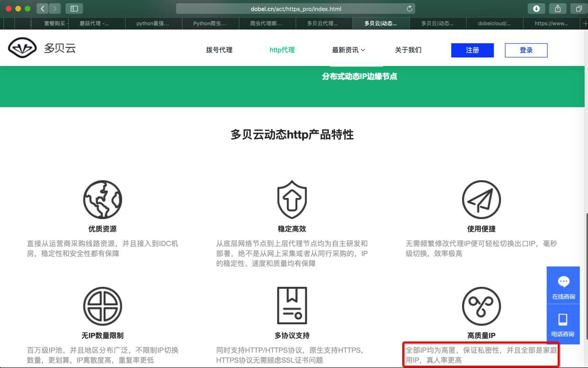Expand the 最新资讯 dropdown menu

coord(348,50)
